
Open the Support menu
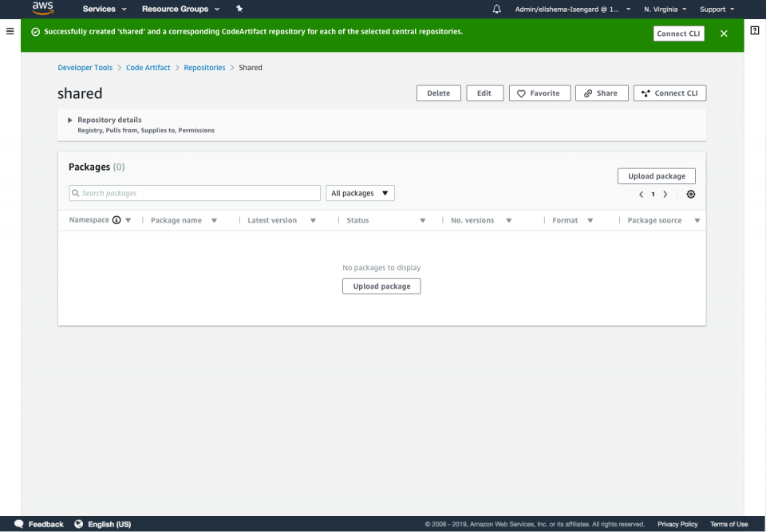[x=717, y=10]
